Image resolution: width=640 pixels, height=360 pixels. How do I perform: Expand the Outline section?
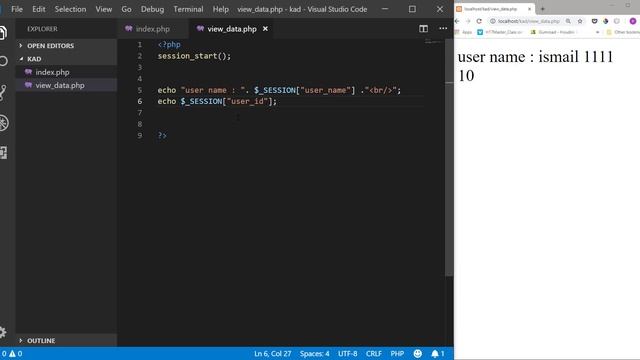tap(66, 340)
